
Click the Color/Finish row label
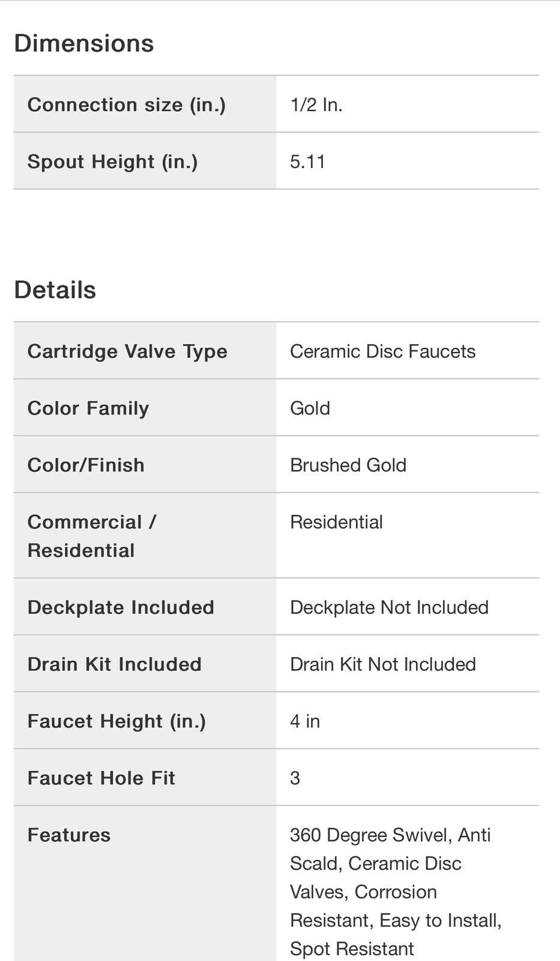[86, 465]
